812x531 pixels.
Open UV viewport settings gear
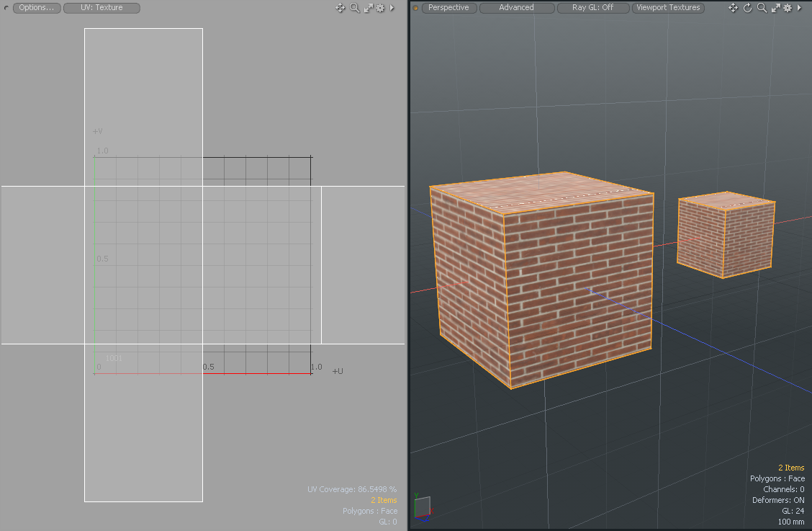pyautogui.click(x=380, y=8)
